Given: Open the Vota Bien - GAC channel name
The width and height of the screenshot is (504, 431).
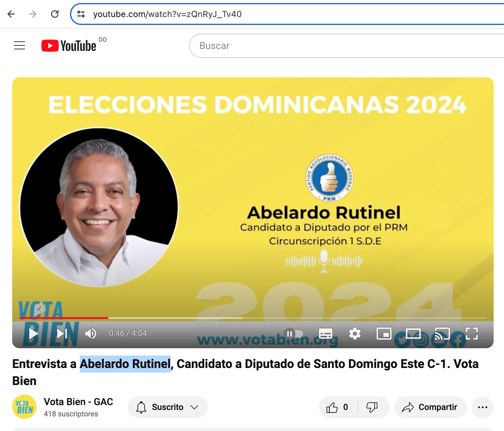Looking at the screenshot, I should (79, 402).
